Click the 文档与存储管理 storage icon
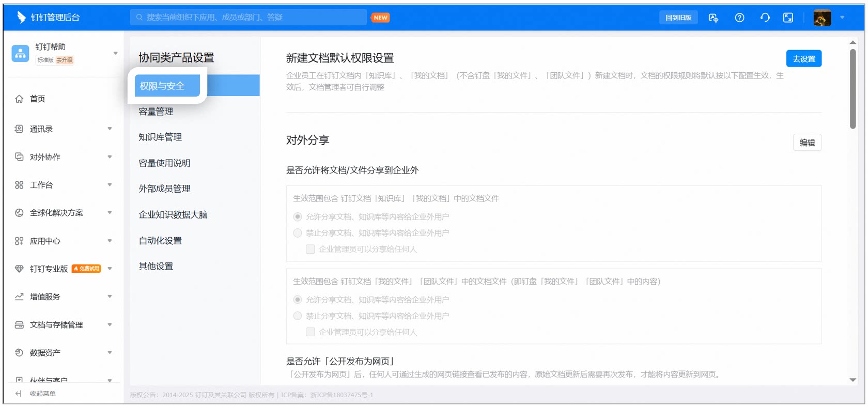Viewport: 868px width, 406px height. (19, 325)
